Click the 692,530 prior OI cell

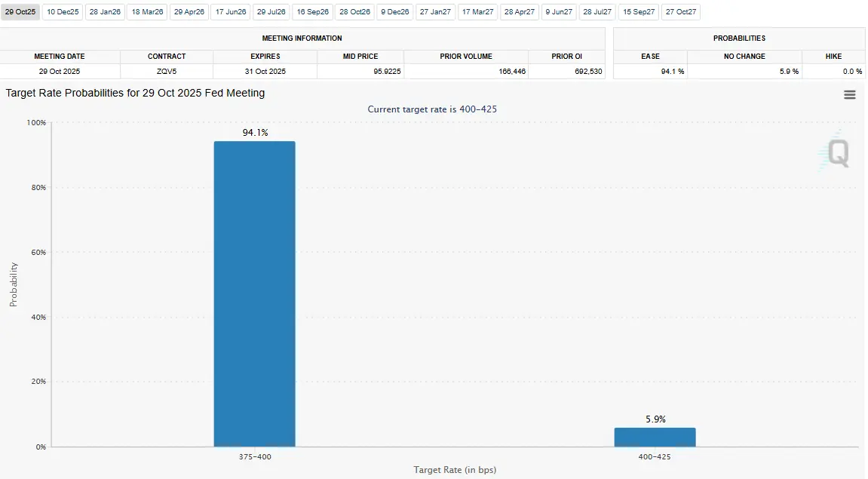click(567, 72)
